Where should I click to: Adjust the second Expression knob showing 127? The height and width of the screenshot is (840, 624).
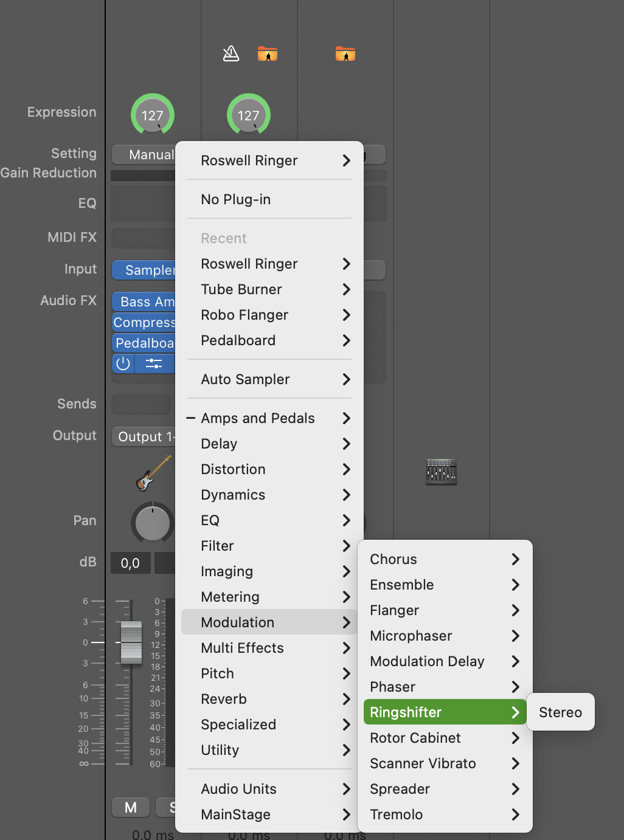(x=249, y=115)
